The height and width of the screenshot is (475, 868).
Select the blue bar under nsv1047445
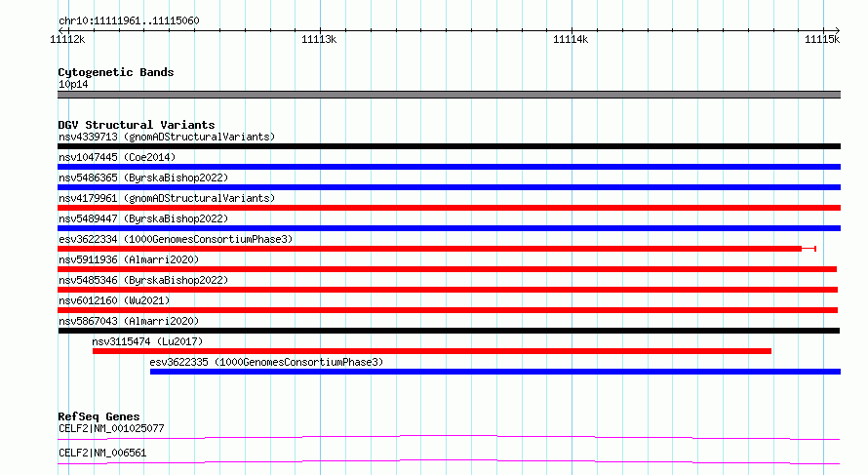449,167
